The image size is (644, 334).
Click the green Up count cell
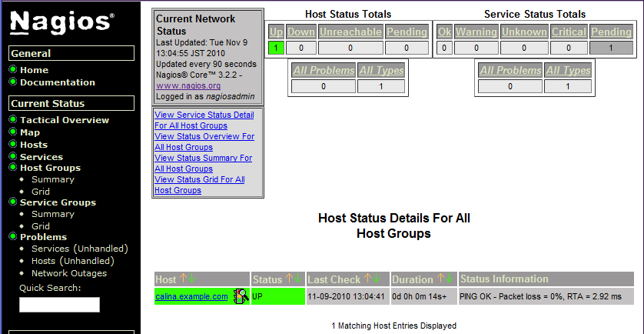click(276, 48)
